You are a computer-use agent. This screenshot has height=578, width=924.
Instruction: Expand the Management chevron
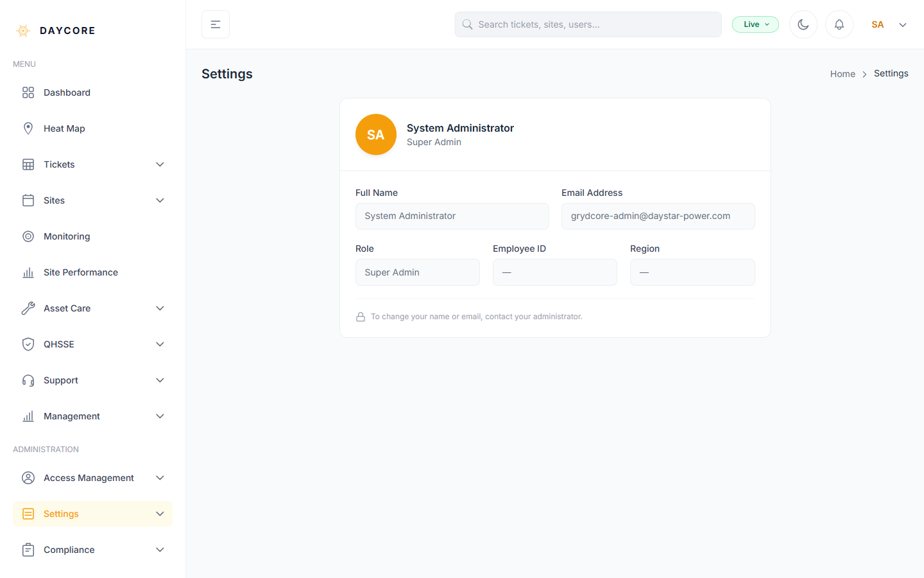click(x=160, y=416)
